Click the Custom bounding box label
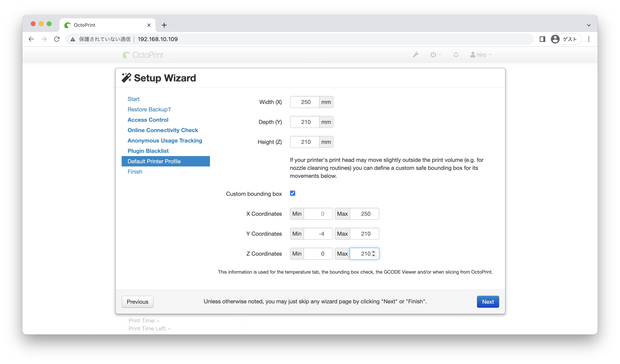Viewport: 620px width, 364px height. pos(254,194)
